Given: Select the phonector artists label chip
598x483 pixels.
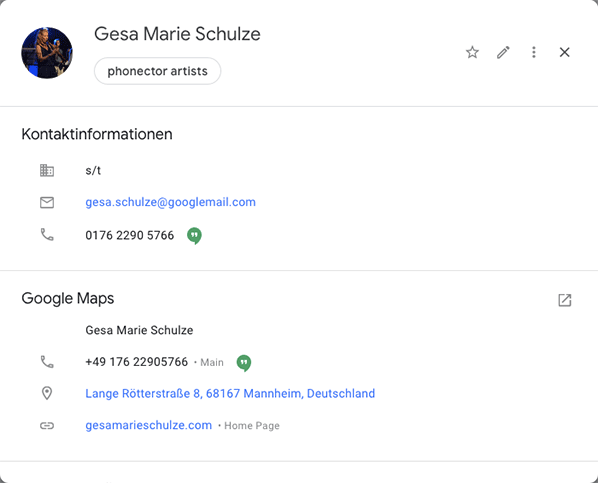Looking at the screenshot, I should [158, 71].
